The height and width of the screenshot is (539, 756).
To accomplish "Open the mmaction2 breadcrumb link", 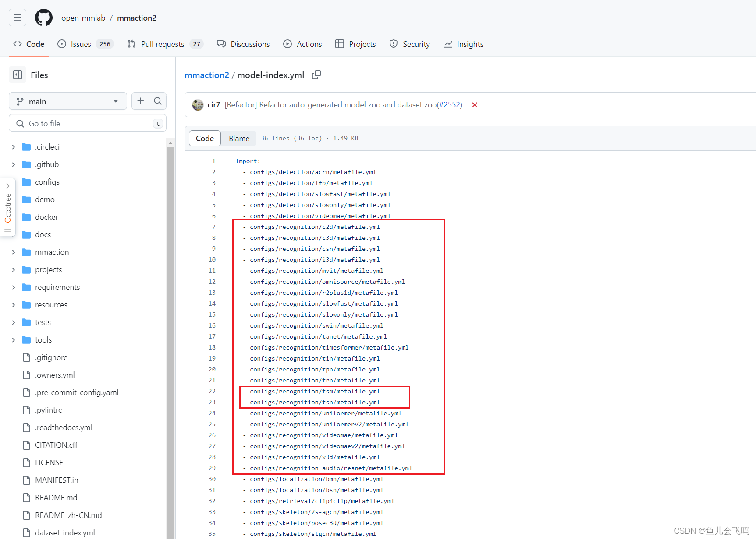I will [x=206, y=75].
